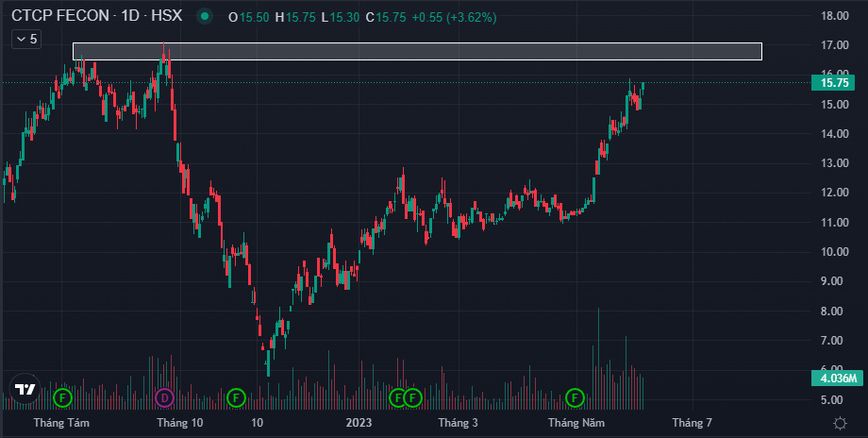This screenshot has height=438, width=868.
Task: Select the drawn rectangle resistance zone near 17.00
Action: pyautogui.click(x=417, y=51)
